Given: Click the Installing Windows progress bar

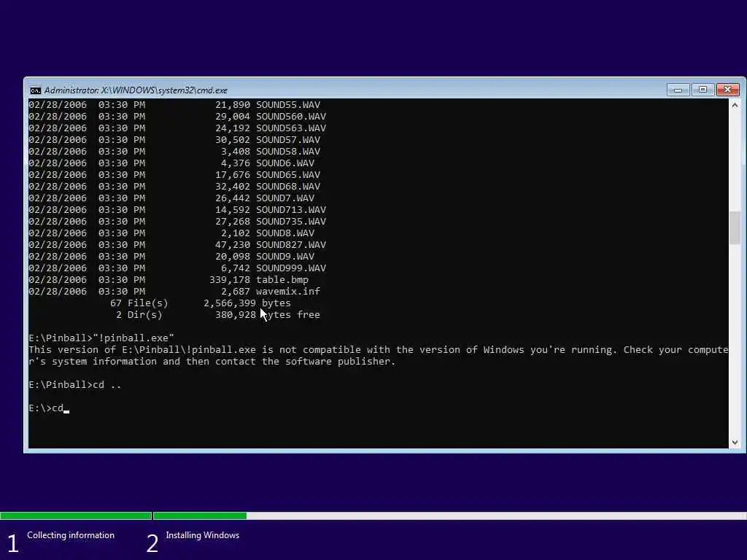Looking at the screenshot, I should click(x=449, y=516).
